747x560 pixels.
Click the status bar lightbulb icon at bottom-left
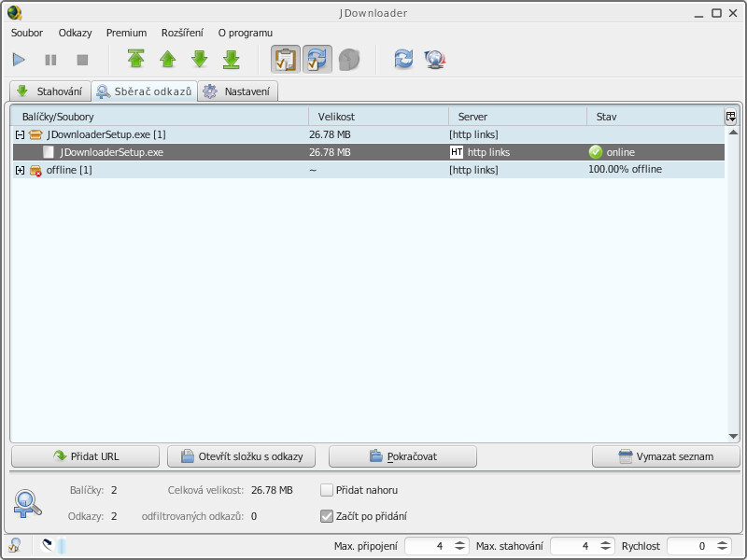coord(15,545)
